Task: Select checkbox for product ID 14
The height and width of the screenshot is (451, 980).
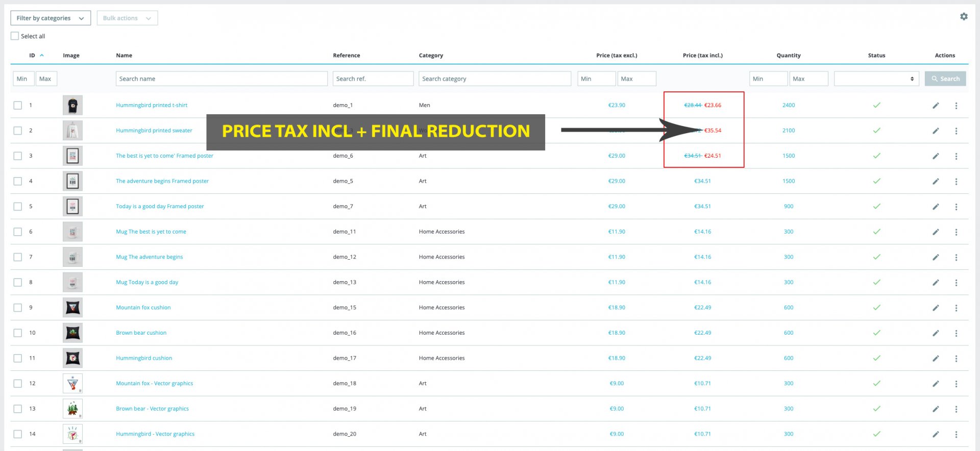Action: click(18, 434)
